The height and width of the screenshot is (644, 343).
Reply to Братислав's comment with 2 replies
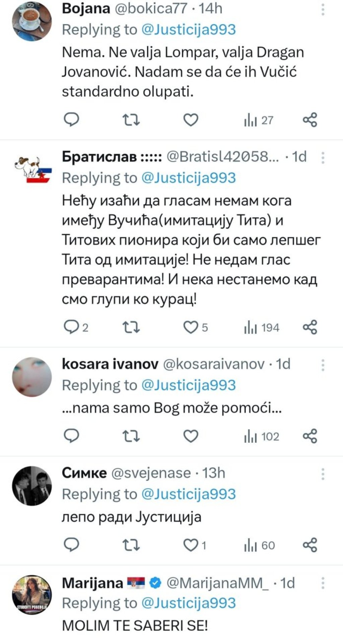(x=76, y=327)
